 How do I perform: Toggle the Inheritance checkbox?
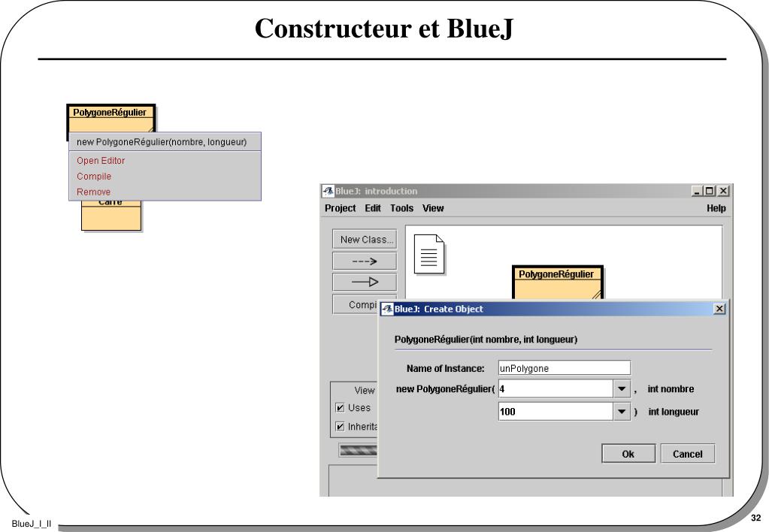[340, 426]
